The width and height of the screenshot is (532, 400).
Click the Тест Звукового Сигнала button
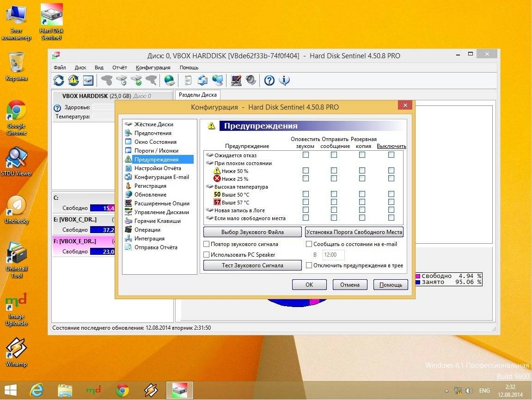click(x=252, y=265)
